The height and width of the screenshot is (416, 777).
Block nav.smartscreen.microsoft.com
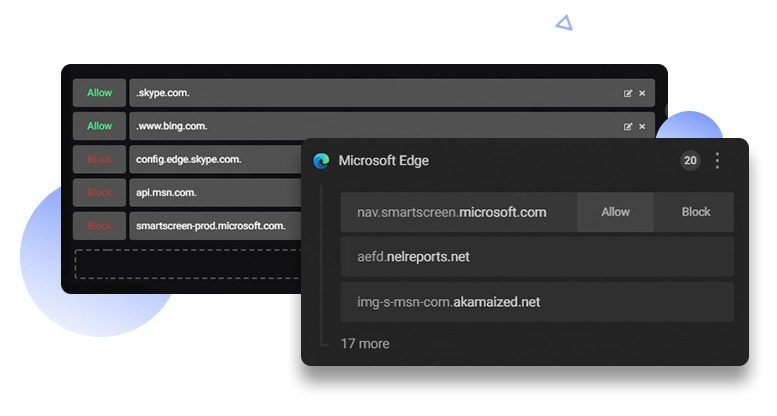(x=696, y=212)
